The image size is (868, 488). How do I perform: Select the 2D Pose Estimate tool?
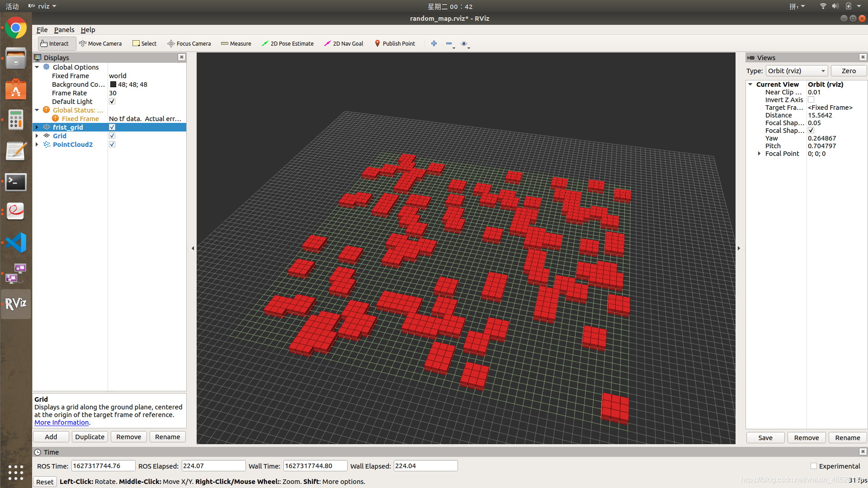click(288, 43)
